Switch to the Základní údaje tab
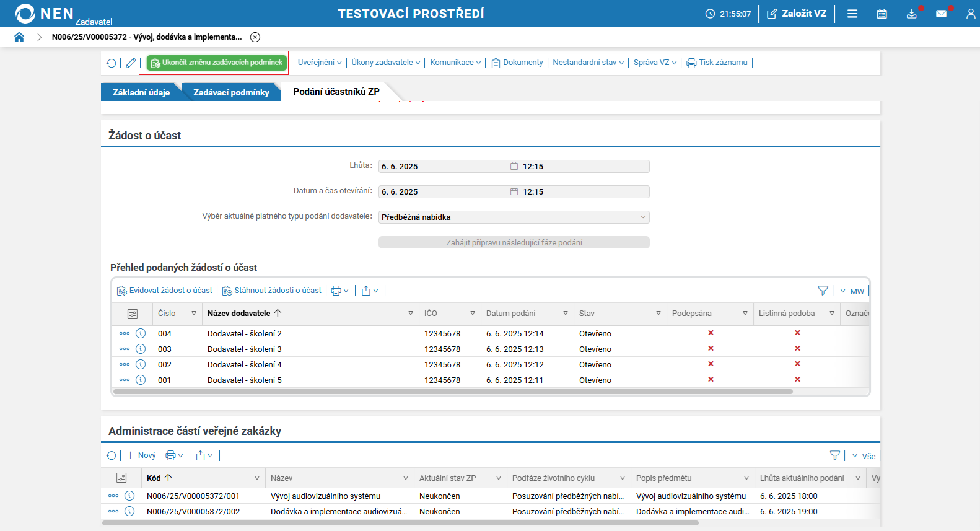The image size is (980, 531). coord(141,92)
